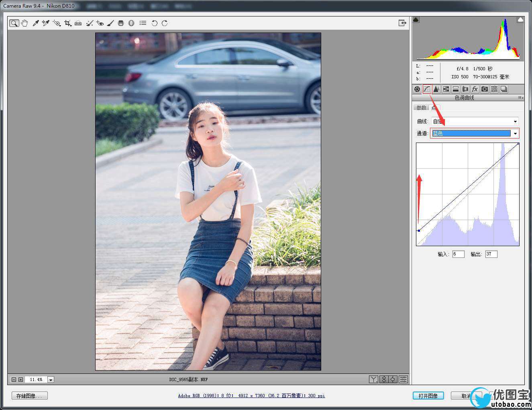Choose the Crop tool
Viewport: 532px width, 410px height.
coord(67,23)
